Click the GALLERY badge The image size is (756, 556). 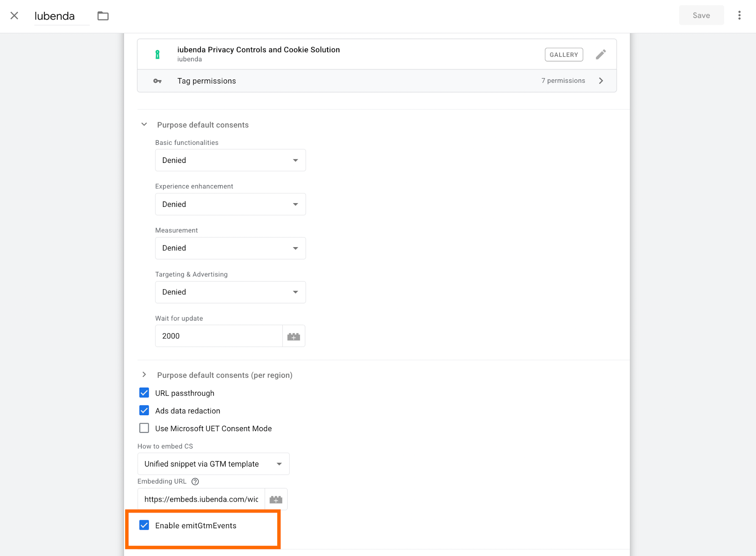coord(564,55)
